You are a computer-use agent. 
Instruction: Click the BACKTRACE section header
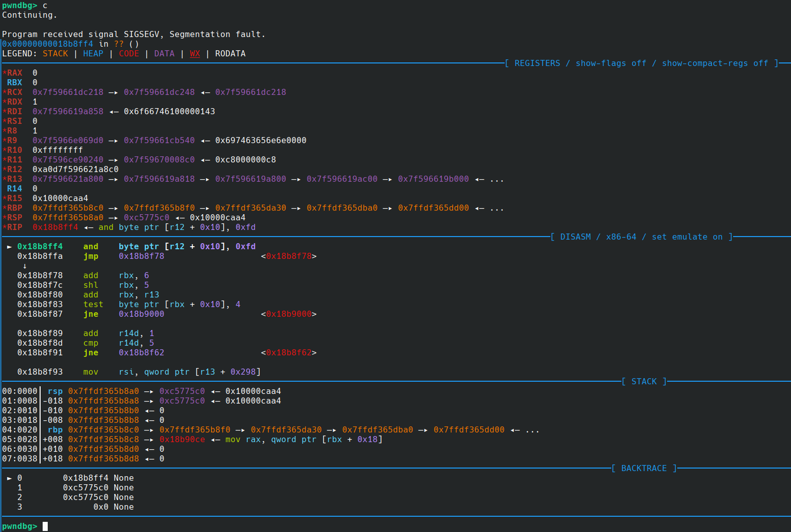[x=644, y=469]
